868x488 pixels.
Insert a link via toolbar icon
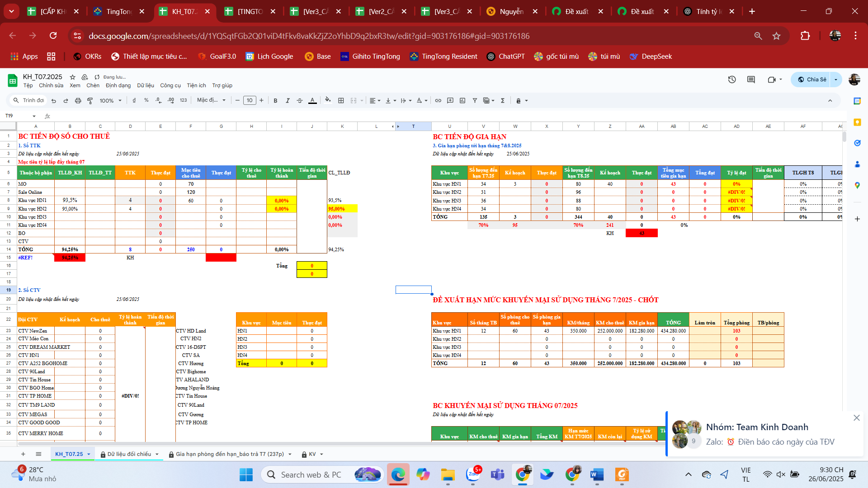(438, 100)
